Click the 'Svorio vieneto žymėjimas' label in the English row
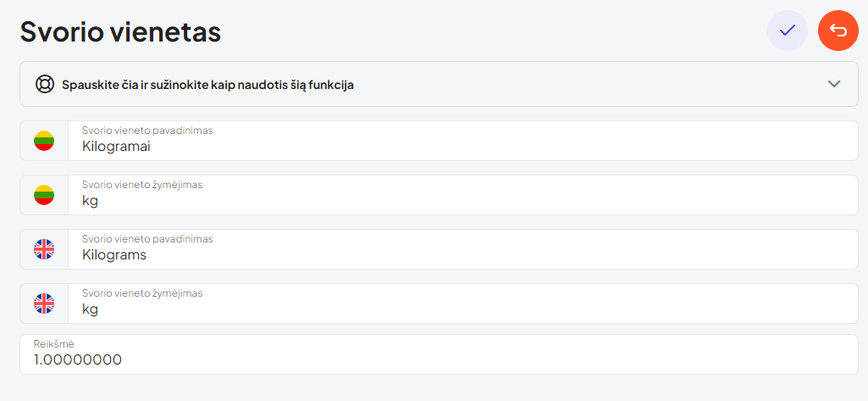868x401 pixels. pos(142,293)
